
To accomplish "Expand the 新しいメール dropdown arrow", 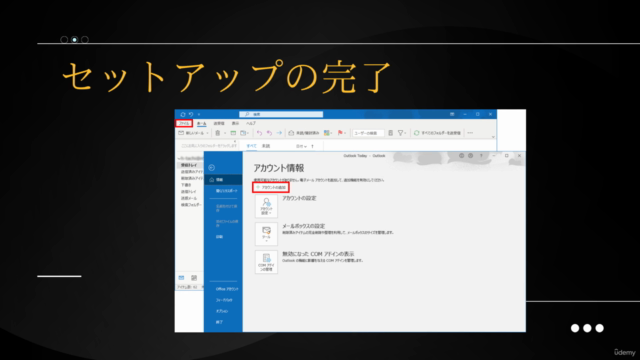I will point(207,133).
